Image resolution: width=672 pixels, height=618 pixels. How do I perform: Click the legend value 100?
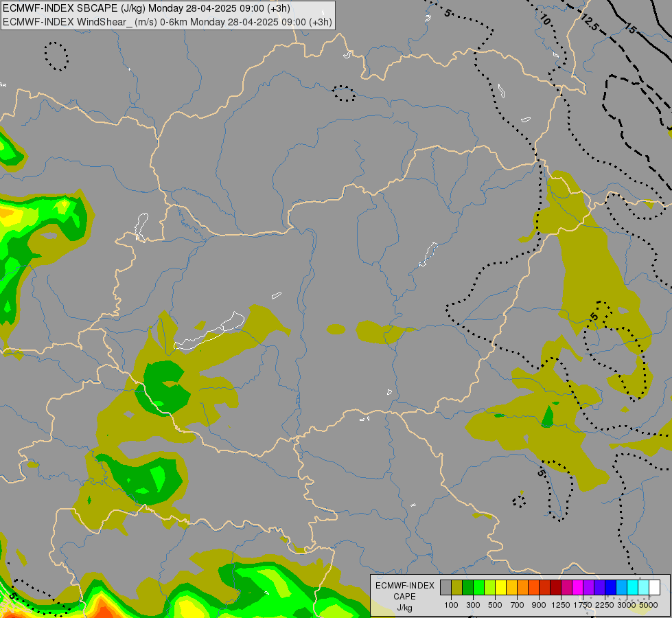[x=451, y=605]
